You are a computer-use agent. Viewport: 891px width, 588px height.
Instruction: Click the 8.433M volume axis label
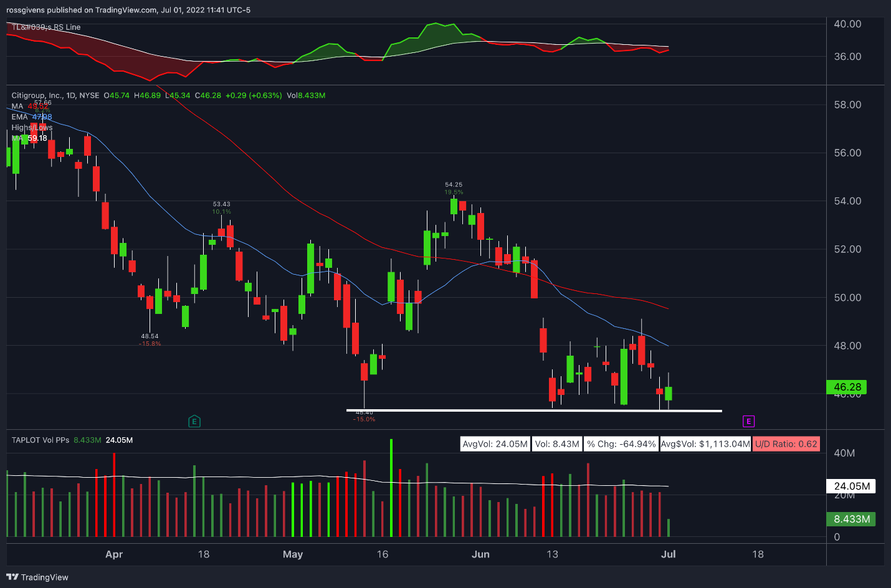pos(851,519)
